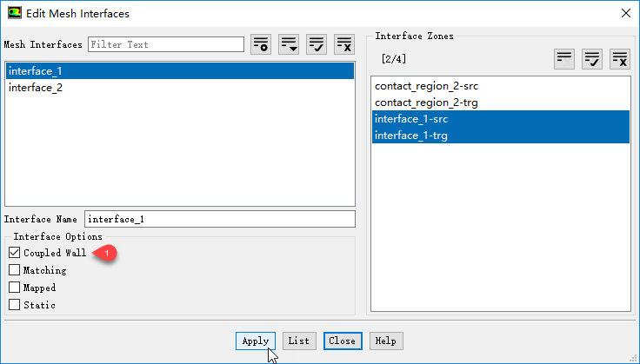The width and height of the screenshot is (640, 364).
Task: Deselect all Interface Zones with the X icon
Action: pos(620,59)
